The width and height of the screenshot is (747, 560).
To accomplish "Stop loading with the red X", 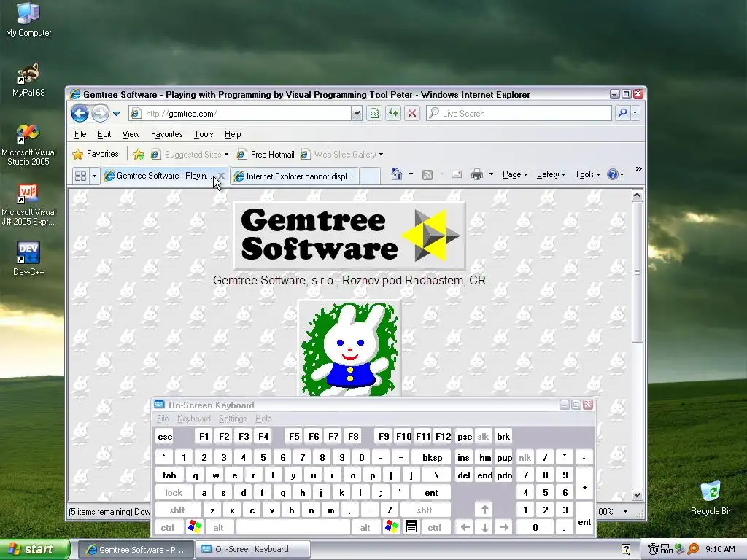I will click(x=412, y=113).
